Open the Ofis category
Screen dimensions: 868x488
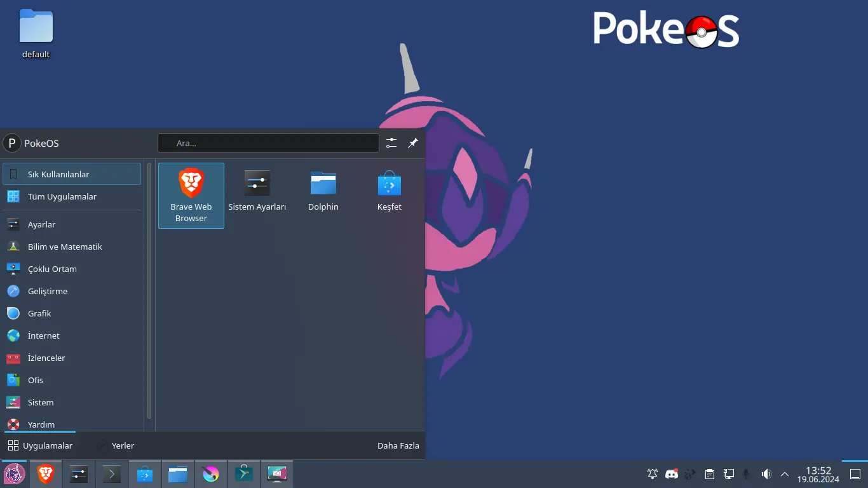(72, 380)
